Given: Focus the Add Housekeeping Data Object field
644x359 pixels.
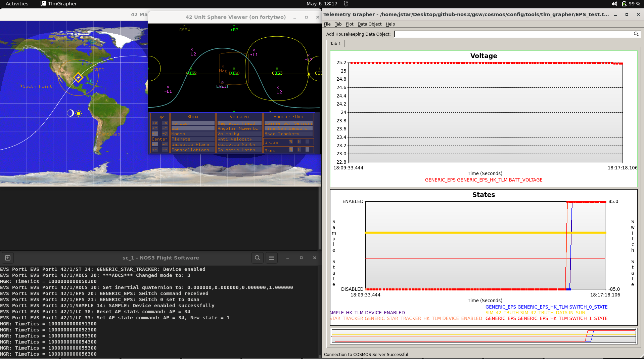Looking at the screenshot, I should coord(514,34).
